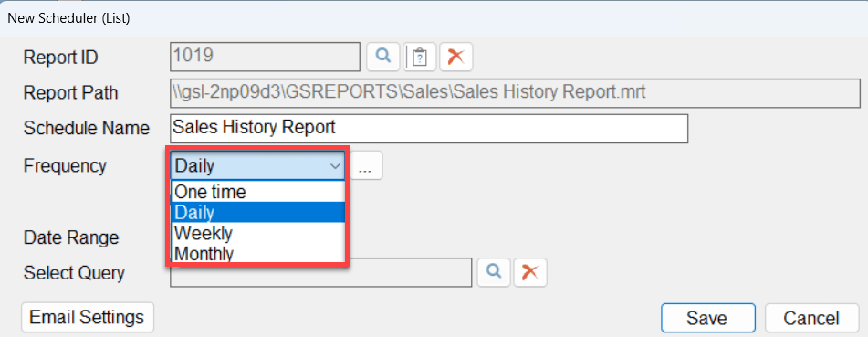Click the New Scheduler (List) title bar

coord(434,18)
